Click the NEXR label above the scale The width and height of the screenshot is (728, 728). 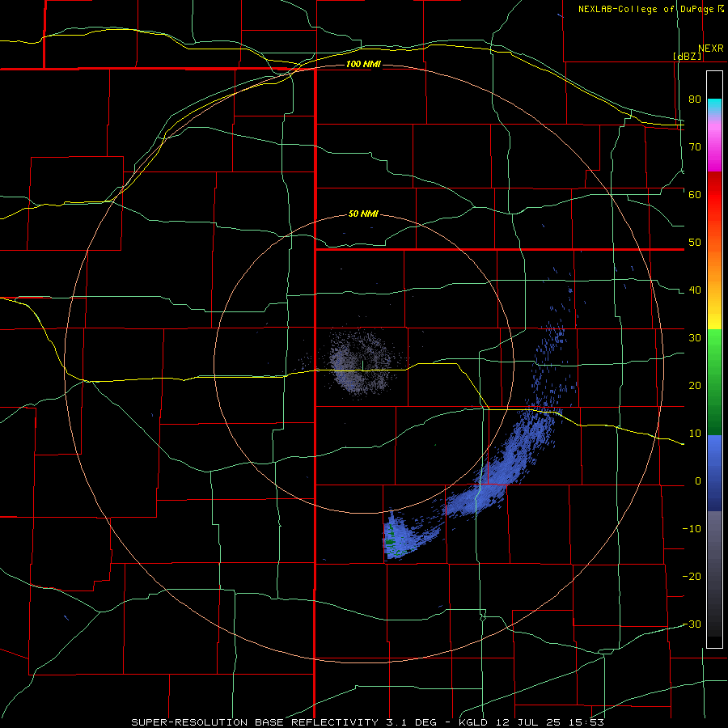(x=710, y=49)
